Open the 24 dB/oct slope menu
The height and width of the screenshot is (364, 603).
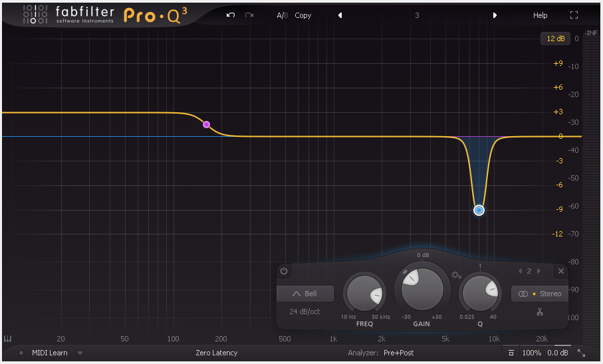click(x=305, y=312)
